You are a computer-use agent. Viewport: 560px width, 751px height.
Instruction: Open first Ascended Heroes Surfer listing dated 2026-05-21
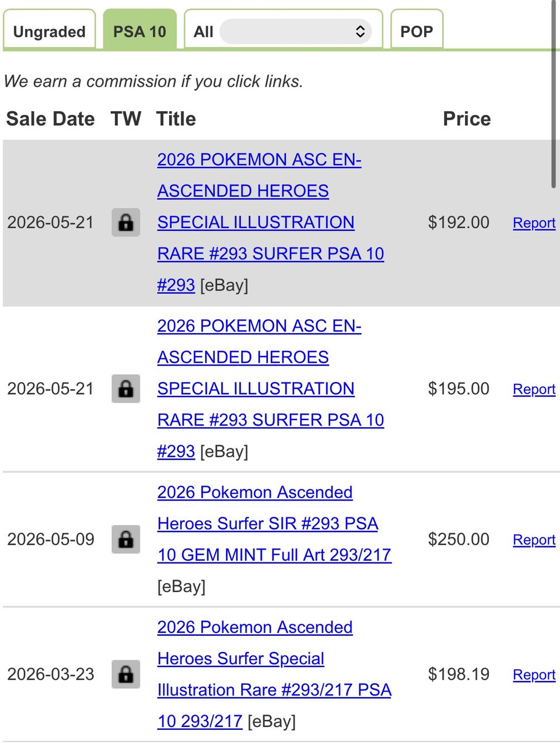click(270, 223)
